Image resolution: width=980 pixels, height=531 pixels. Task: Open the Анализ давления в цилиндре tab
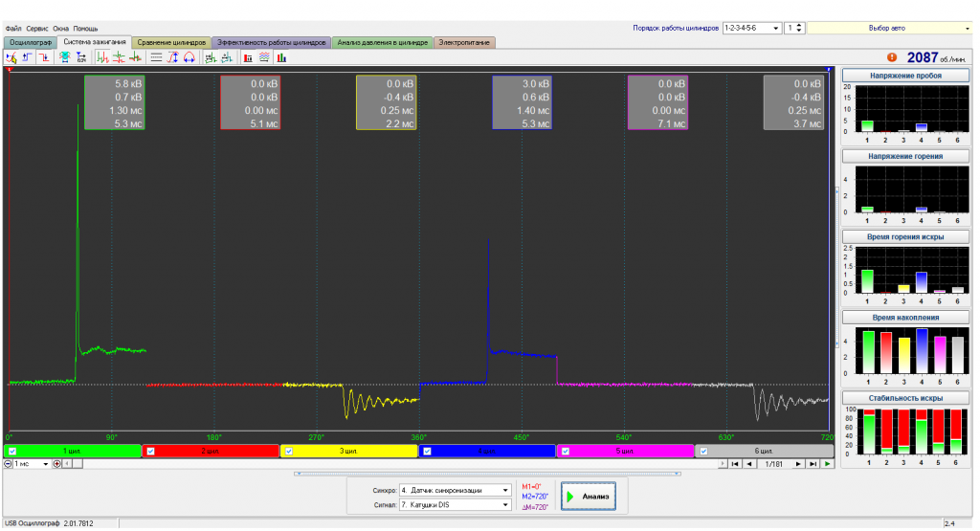383,42
